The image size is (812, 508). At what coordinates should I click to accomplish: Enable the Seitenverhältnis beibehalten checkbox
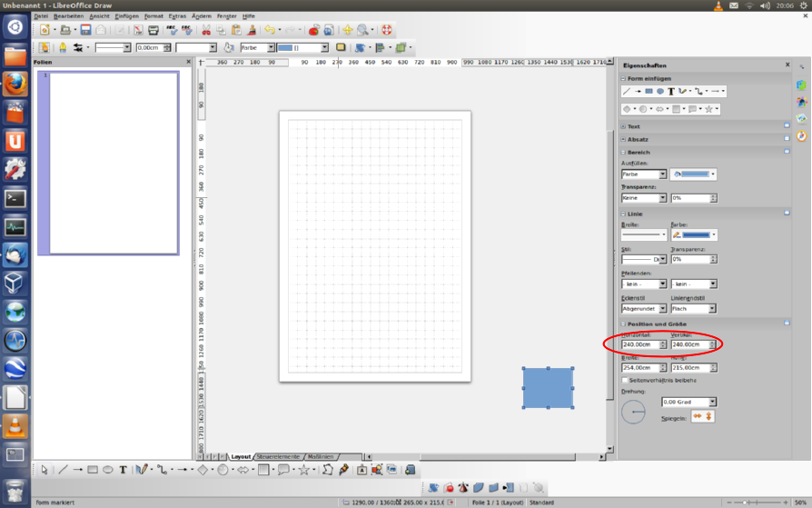pos(625,380)
